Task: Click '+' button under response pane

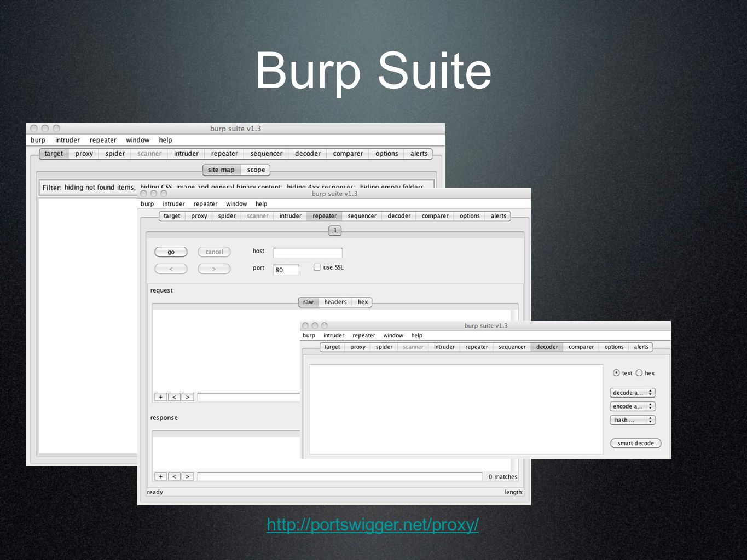Action: click(161, 476)
